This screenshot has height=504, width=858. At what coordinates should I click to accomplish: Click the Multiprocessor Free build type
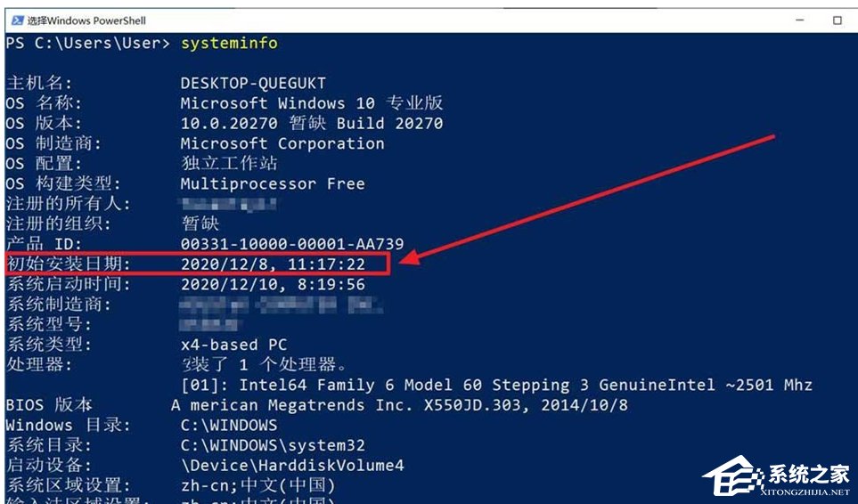tap(273, 183)
